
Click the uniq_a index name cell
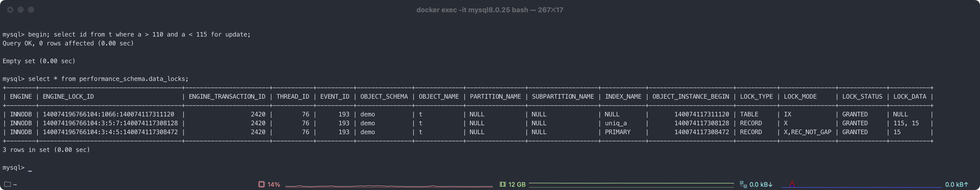click(616, 123)
